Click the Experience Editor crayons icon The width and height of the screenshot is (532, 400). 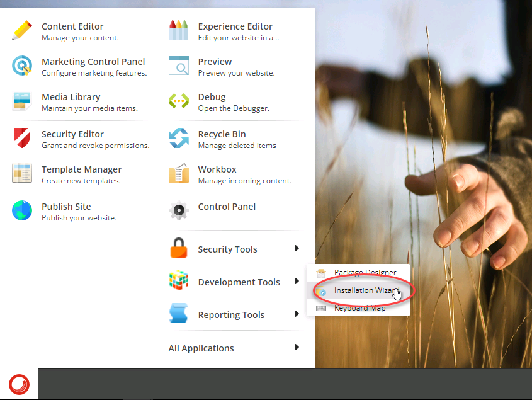tap(178, 31)
